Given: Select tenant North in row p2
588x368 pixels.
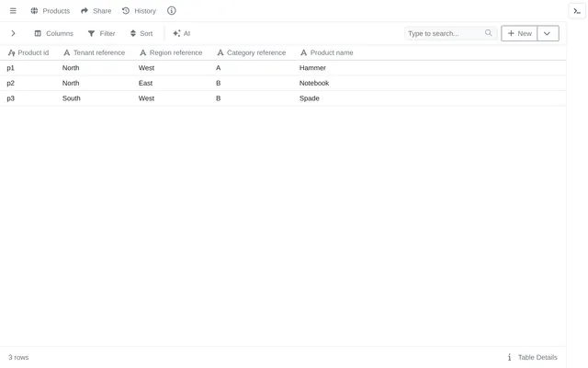Looking at the screenshot, I should [x=71, y=83].
